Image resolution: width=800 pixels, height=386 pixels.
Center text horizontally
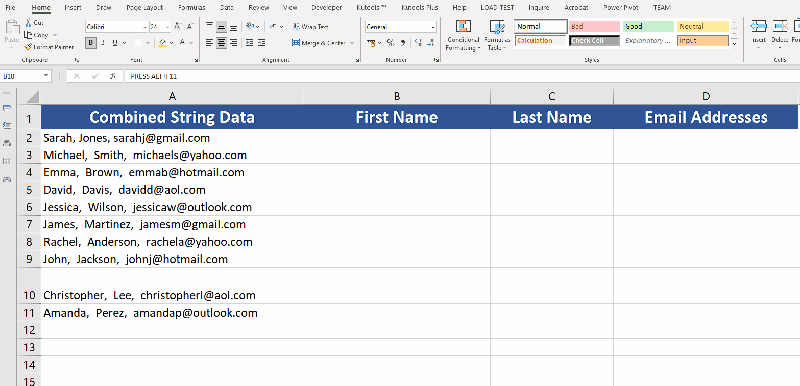[x=221, y=43]
